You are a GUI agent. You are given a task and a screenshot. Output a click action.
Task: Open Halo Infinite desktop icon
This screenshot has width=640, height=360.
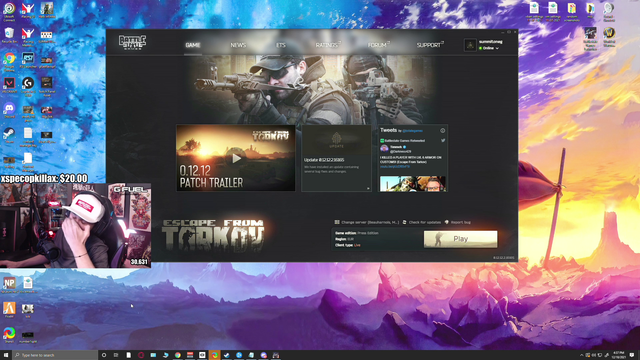[x=47, y=11]
